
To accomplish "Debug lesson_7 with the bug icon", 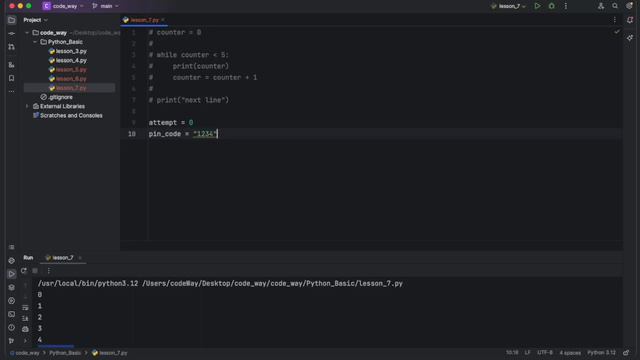I will click(551, 6).
